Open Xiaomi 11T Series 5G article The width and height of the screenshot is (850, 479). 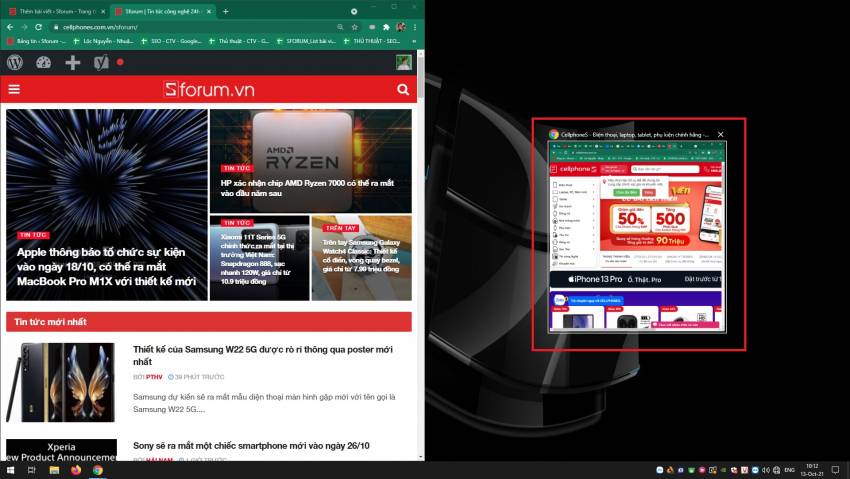(257, 259)
